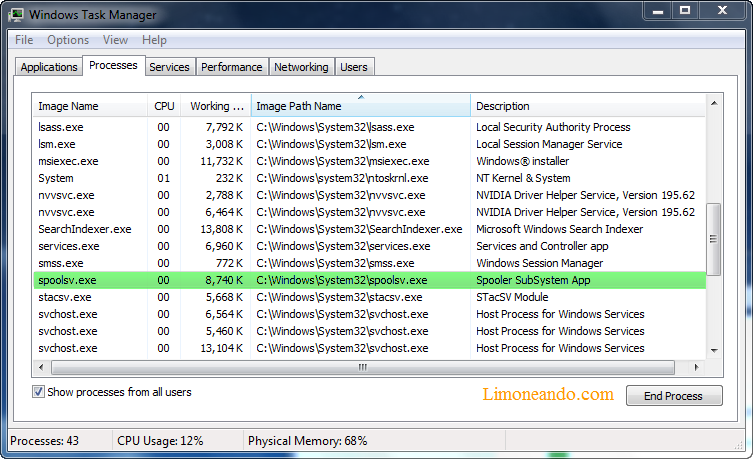Open the Options menu

(x=68, y=40)
